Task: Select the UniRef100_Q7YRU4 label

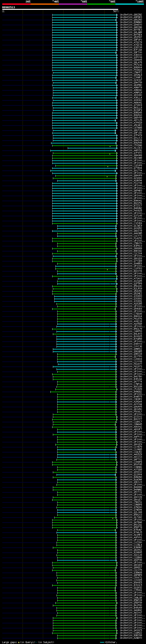Action: point(131,168)
